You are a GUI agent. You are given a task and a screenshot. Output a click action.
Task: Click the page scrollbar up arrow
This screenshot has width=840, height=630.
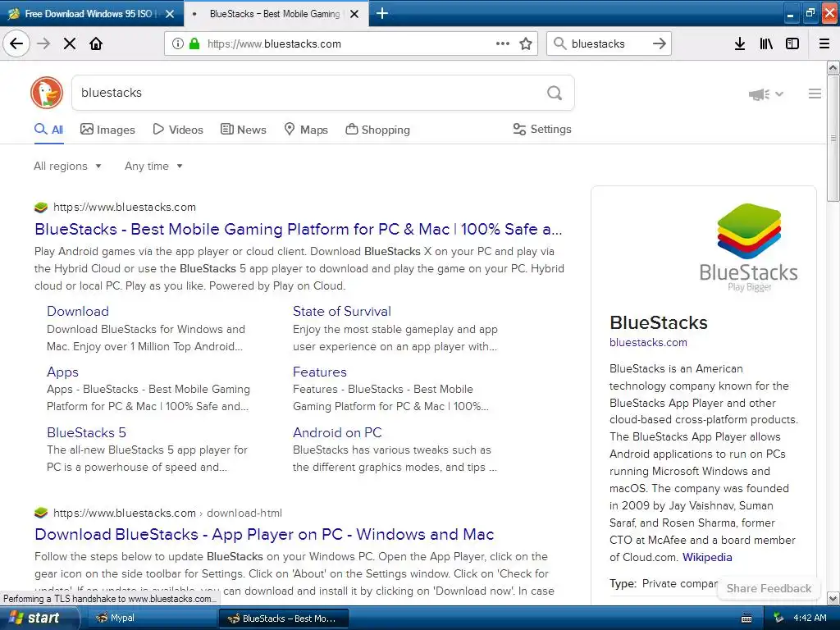pyautogui.click(x=833, y=67)
